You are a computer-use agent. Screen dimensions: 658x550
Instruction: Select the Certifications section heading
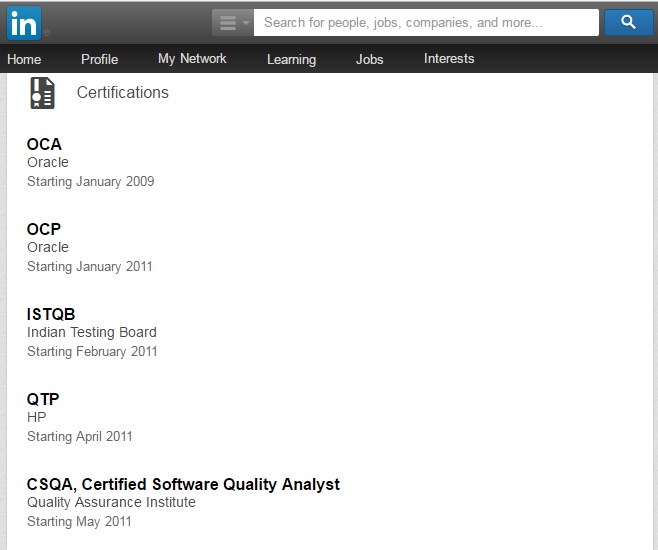(x=123, y=93)
